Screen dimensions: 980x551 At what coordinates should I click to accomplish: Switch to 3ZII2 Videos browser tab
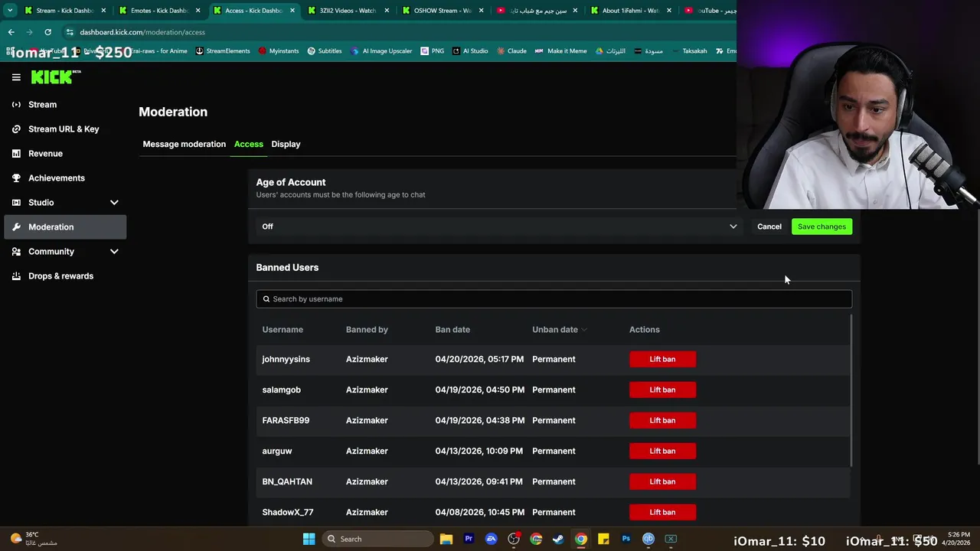click(348, 11)
